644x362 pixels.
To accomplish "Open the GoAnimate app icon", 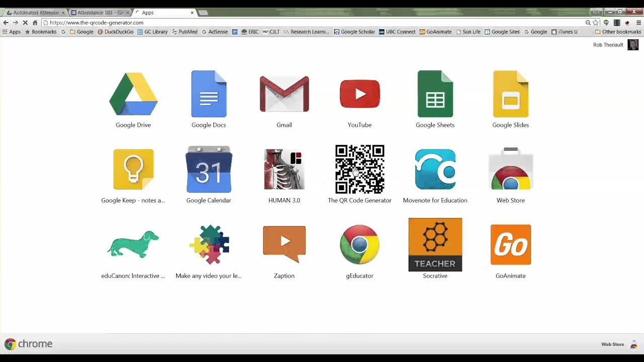I will coord(511,245).
